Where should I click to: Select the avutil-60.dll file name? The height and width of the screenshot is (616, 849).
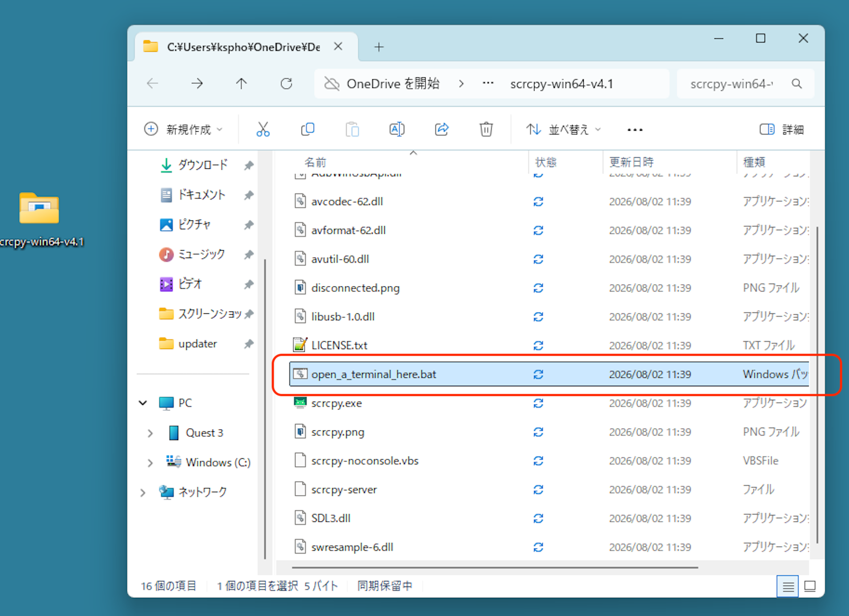(x=340, y=259)
